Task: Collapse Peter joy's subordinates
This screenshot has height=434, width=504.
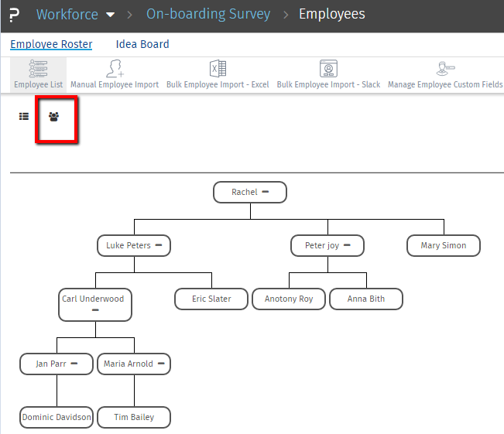Action: coord(348,245)
